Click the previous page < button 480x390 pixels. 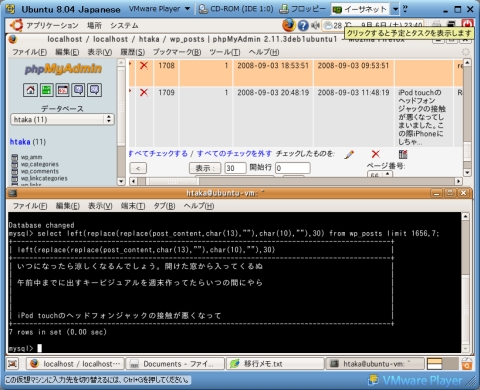[x=138, y=168]
